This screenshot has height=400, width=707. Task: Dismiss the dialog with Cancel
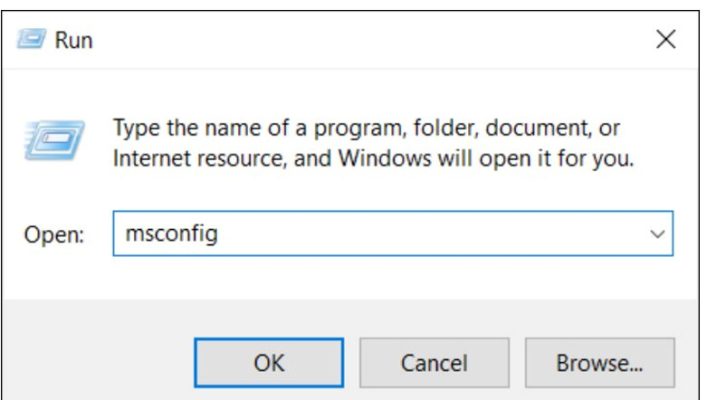tap(434, 363)
